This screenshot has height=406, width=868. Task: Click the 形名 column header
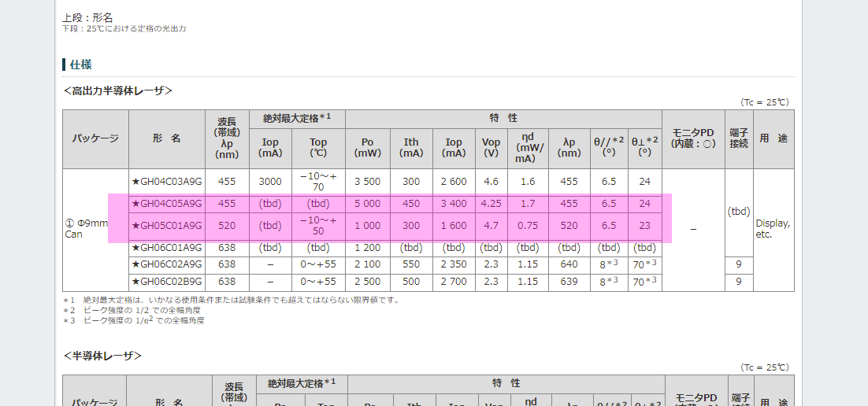point(167,138)
